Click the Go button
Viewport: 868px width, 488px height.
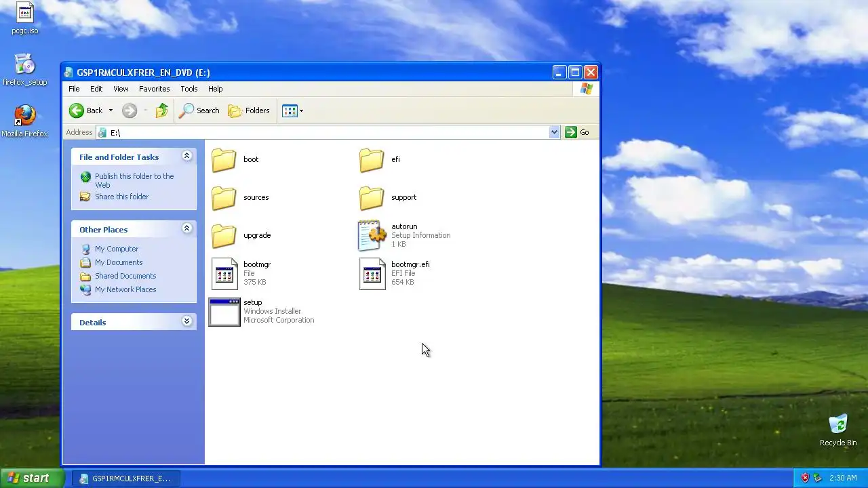[x=577, y=132]
